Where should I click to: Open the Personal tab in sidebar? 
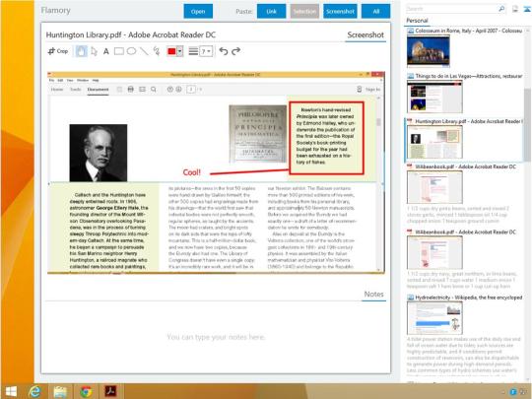pos(417,21)
